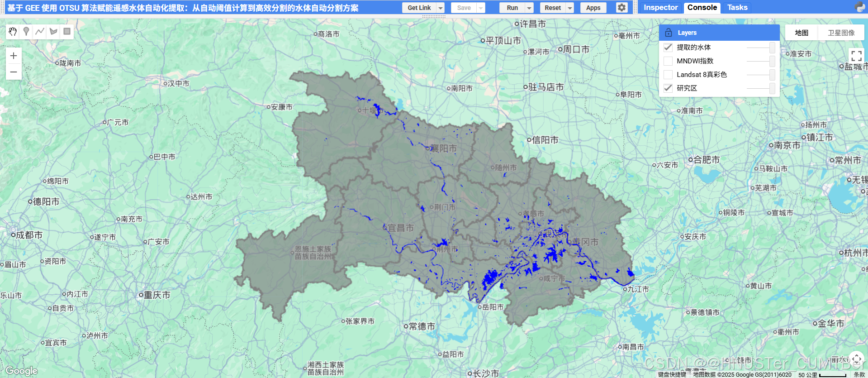868x378 pixels.
Task: Click the Get Link button
Action: [419, 8]
